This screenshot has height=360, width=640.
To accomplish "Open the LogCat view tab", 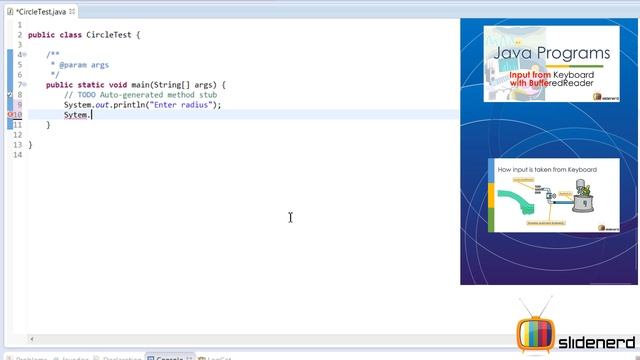I will coord(215,358).
